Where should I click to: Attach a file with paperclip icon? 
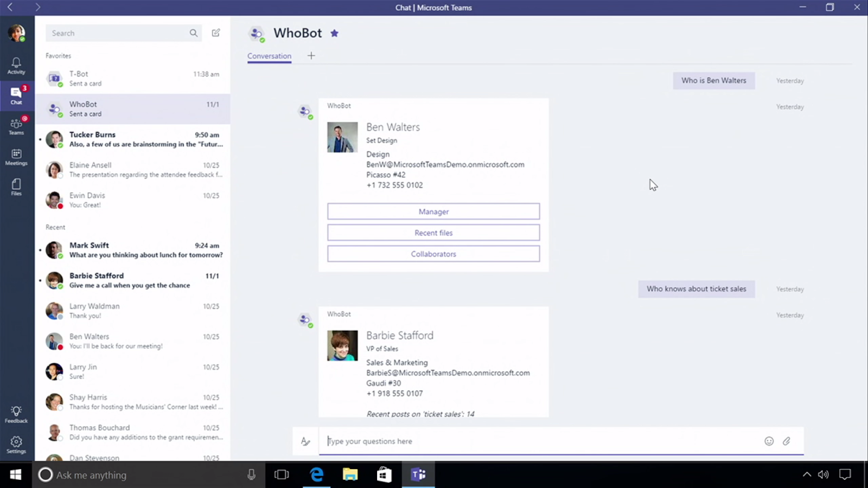click(787, 441)
